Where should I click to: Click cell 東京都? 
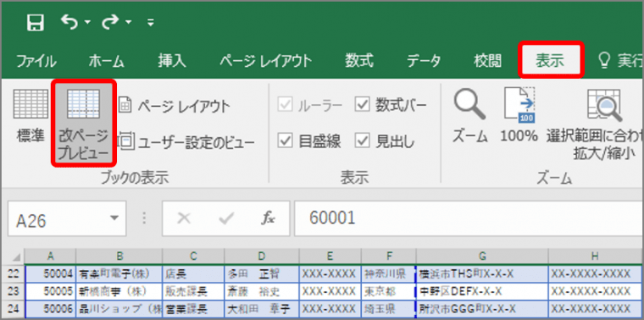point(389,292)
